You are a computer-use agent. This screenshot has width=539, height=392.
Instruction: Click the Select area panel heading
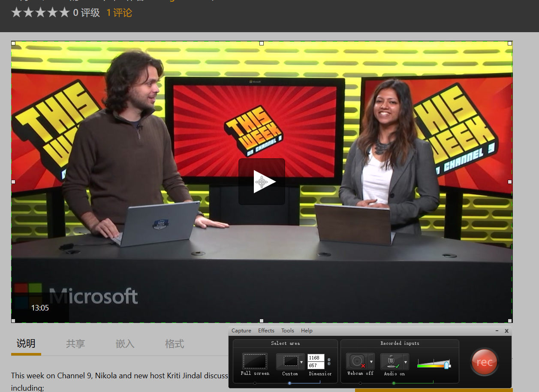pyautogui.click(x=285, y=343)
